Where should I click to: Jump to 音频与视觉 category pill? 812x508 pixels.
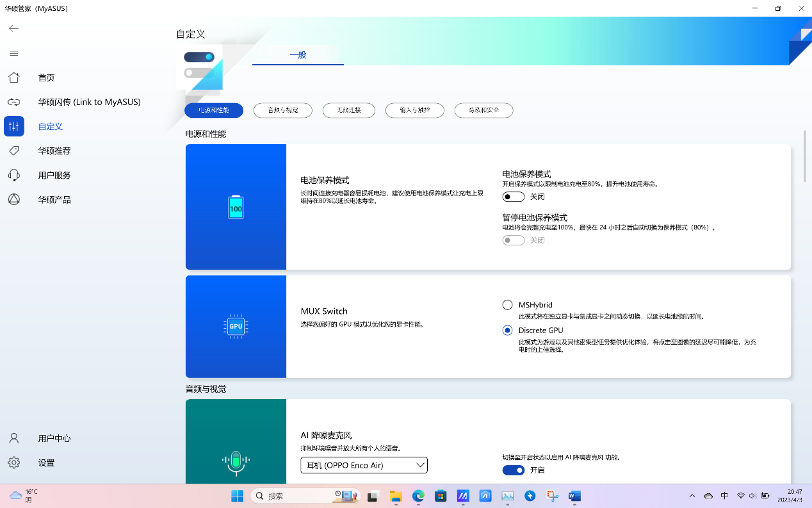point(282,110)
